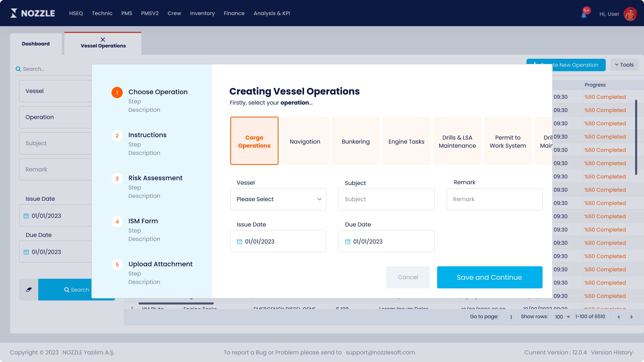
Task: Click the sidebar Subject field
Action: 55,143
